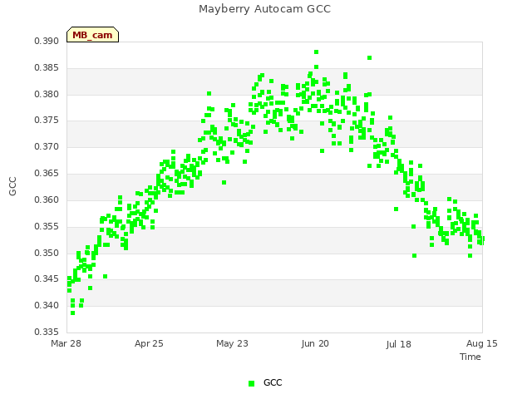Click the 0.365 y-axis value

click(47, 174)
